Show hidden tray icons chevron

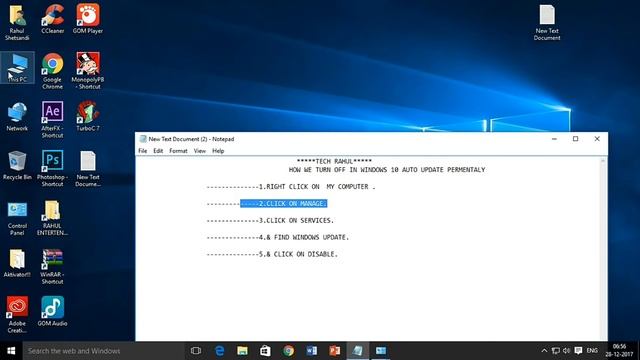click(x=544, y=351)
